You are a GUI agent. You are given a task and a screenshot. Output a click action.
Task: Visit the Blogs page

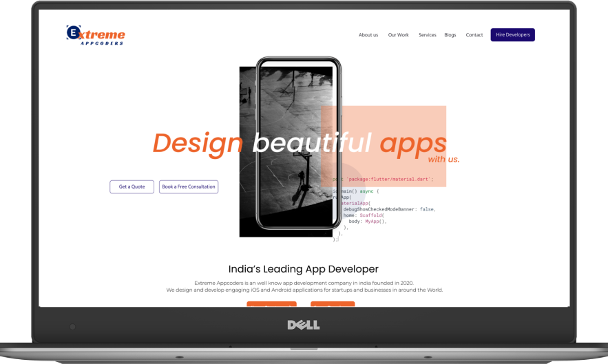pos(450,35)
